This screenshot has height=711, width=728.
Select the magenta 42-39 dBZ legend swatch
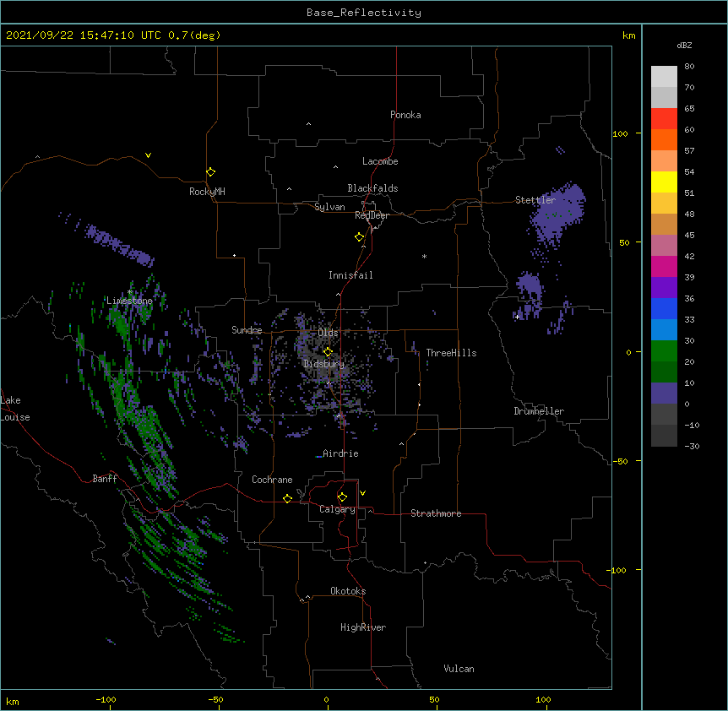click(x=664, y=266)
